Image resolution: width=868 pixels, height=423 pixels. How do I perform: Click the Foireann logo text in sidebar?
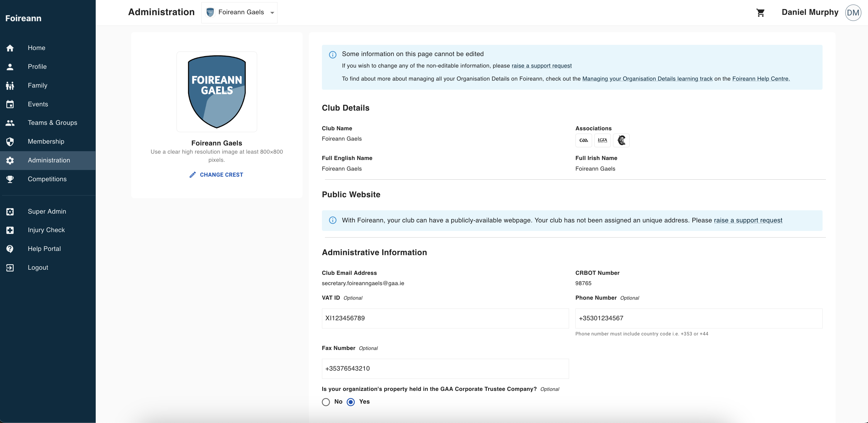[x=23, y=18]
